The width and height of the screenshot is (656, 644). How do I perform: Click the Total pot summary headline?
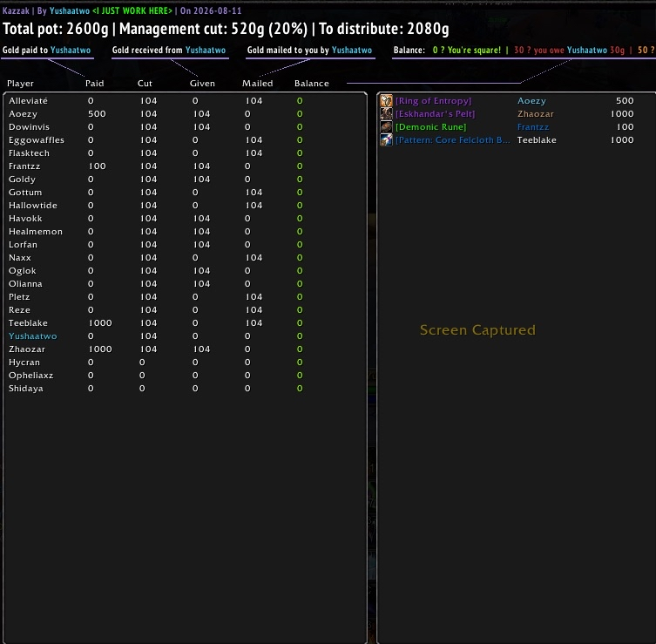click(x=226, y=29)
